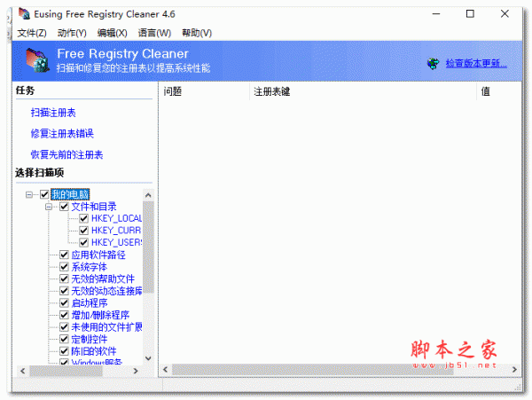Click the scan tree horizontal scrollbar thumb

pyautogui.click(x=66, y=371)
